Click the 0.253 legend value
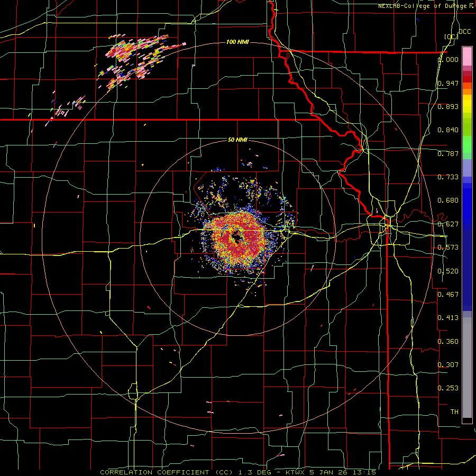Viewport: 476px width, 476px height. click(448, 388)
